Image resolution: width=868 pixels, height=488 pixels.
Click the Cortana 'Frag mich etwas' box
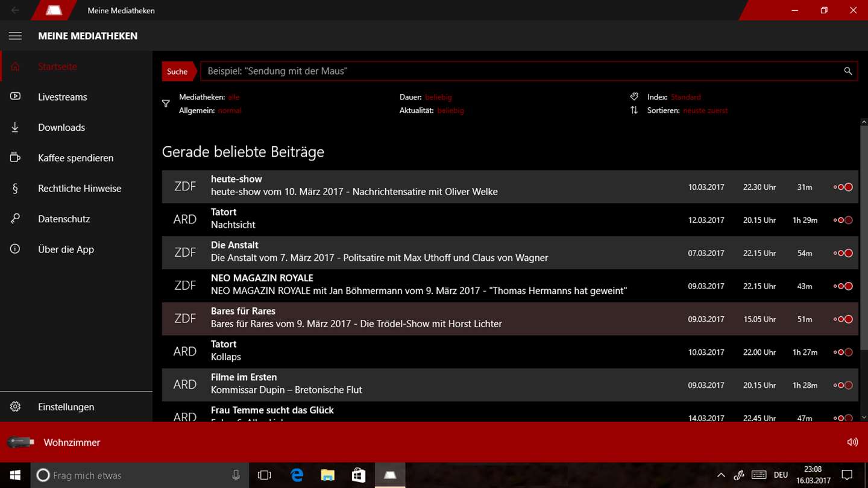pyautogui.click(x=140, y=475)
